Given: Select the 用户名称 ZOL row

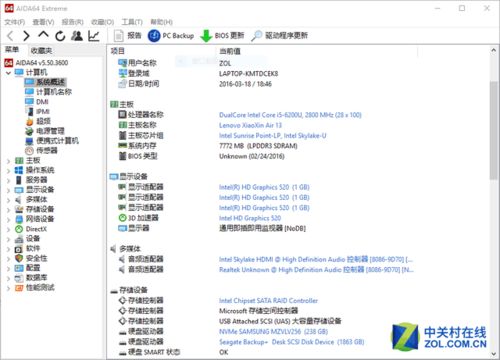Looking at the screenshot, I should [174, 63].
